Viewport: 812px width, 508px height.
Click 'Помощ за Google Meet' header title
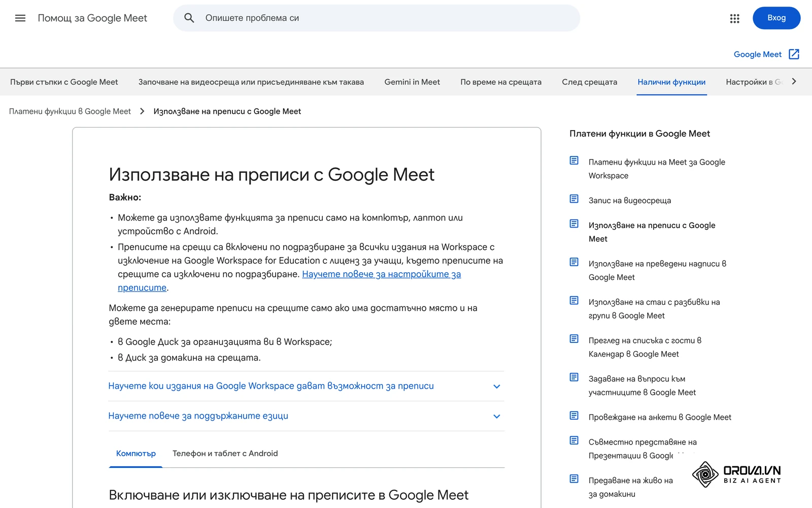click(x=92, y=18)
